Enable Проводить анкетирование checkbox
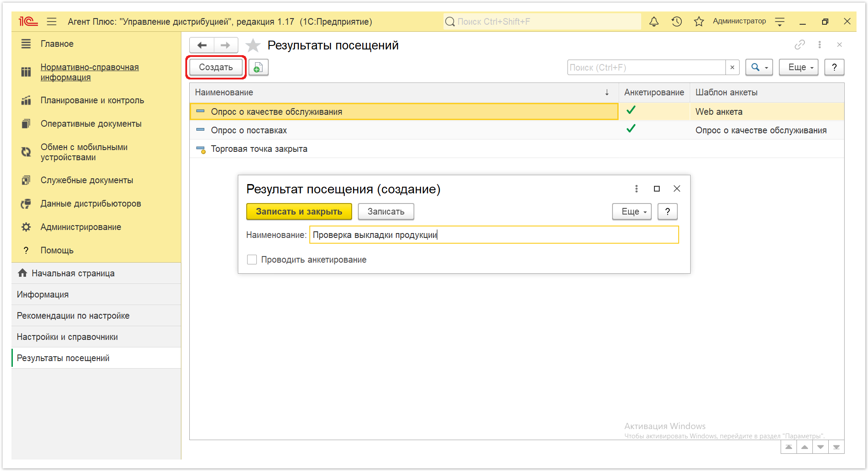The image size is (868, 471). pyautogui.click(x=252, y=260)
